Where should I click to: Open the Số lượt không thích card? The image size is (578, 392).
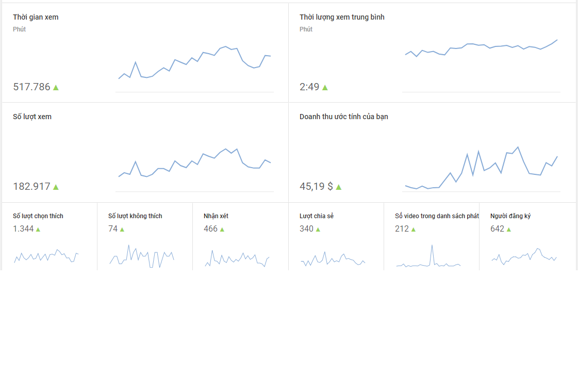135,216
